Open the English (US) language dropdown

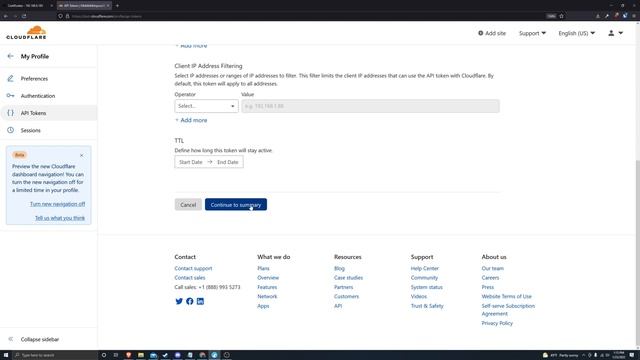pos(576,33)
